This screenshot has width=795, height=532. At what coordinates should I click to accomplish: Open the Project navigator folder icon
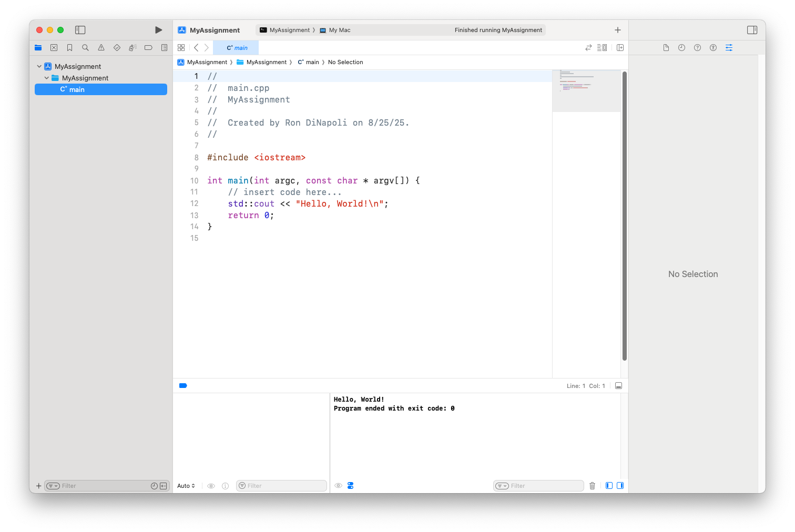(x=38, y=47)
